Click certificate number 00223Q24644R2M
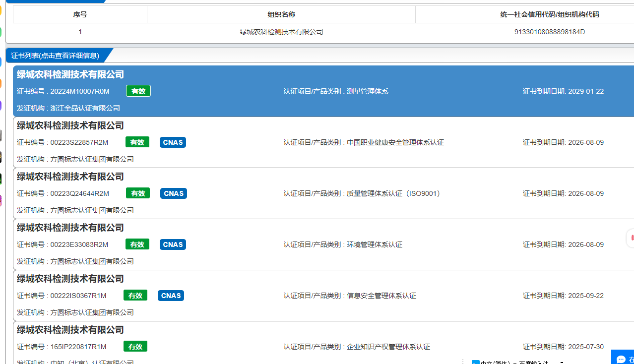 [x=80, y=193]
